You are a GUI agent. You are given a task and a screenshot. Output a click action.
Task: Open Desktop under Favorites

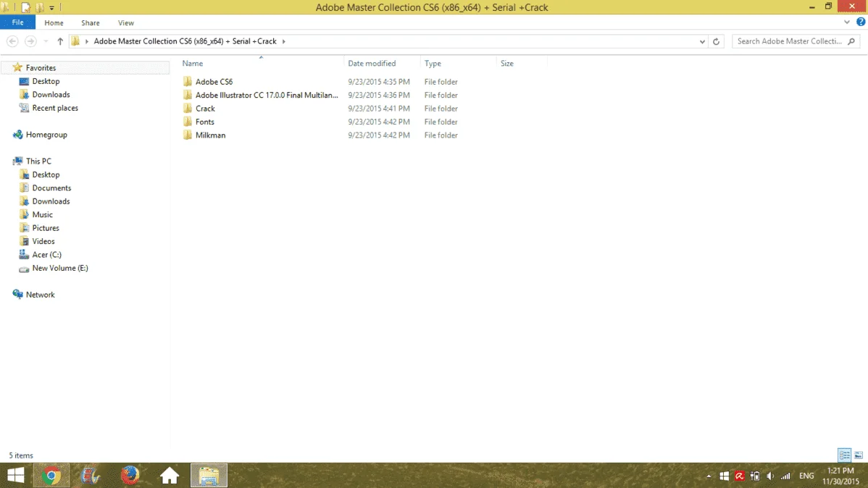pyautogui.click(x=46, y=81)
